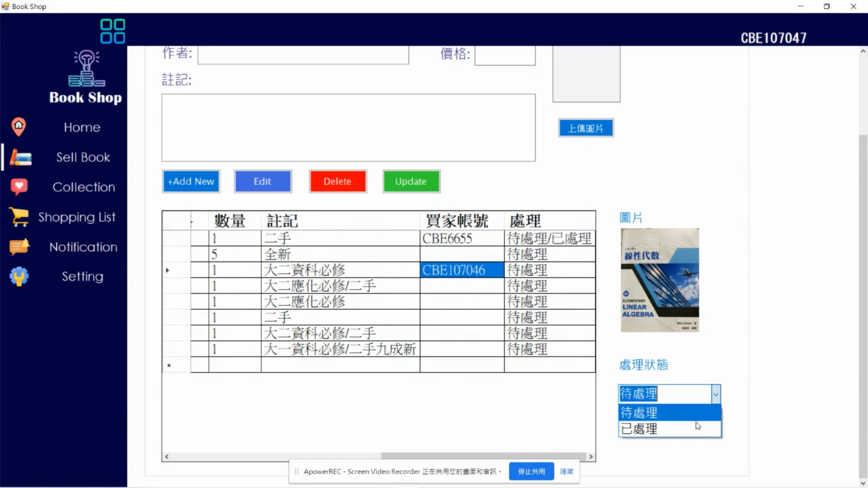Click the four-squares dashboard icon
868x488 pixels.
pyautogui.click(x=113, y=31)
